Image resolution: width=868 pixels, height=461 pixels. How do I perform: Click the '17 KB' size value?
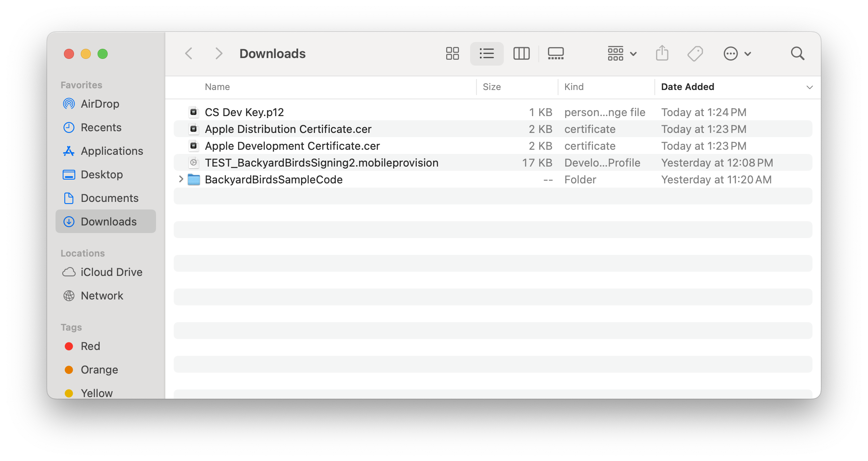[537, 163]
